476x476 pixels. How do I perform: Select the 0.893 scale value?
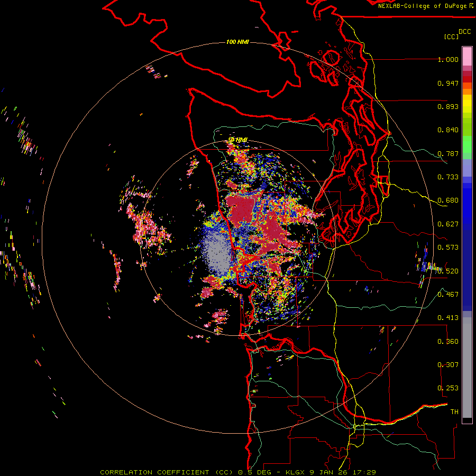tap(448, 106)
